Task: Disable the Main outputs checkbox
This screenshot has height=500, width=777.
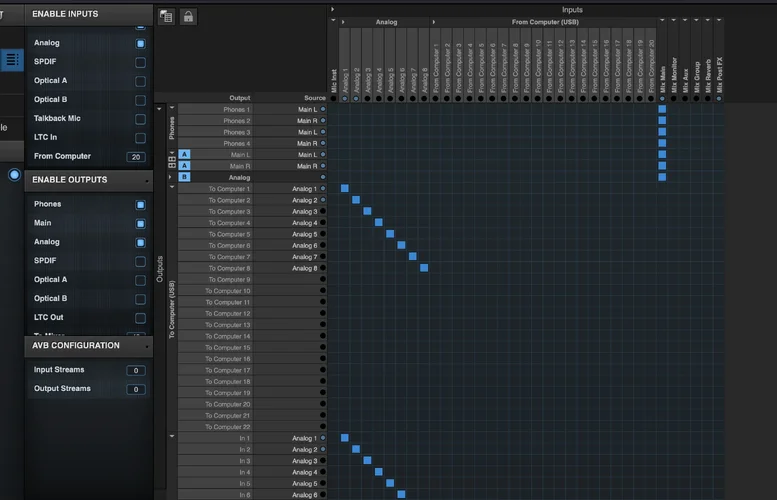Action: point(140,223)
